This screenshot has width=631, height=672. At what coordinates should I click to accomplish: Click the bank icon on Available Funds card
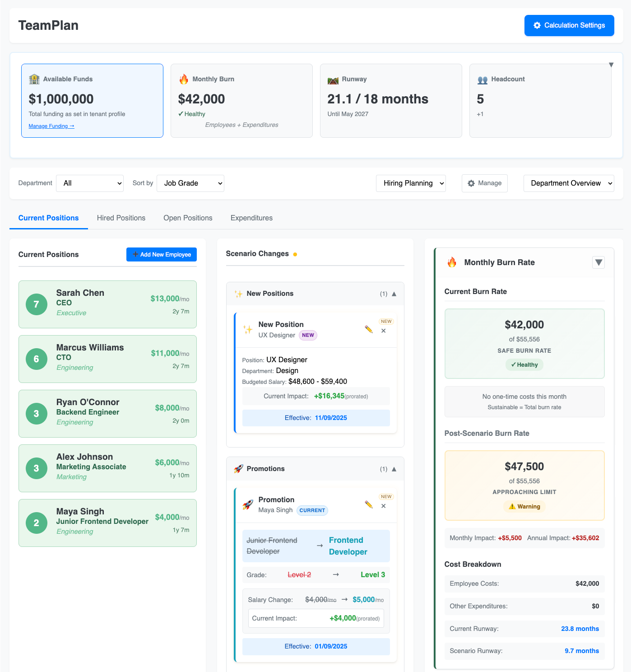[x=34, y=79]
